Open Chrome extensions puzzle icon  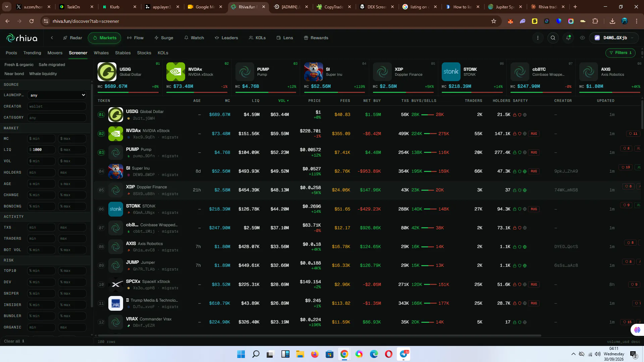pyautogui.click(x=595, y=21)
